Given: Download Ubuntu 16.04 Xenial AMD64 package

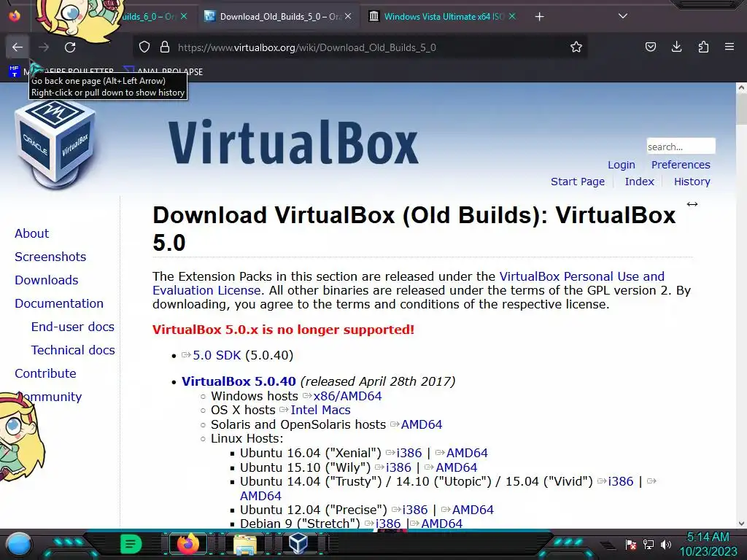Looking at the screenshot, I should coord(467,453).
